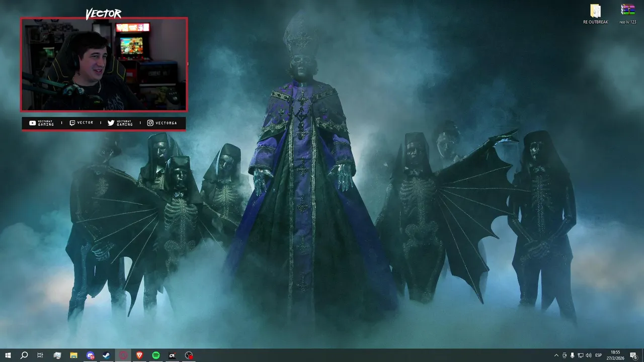Image resolution: width=644 pixels, height=362 pixels.
Task: Select the reo lv 123 archive file
Action: click(x=628, y=14)
